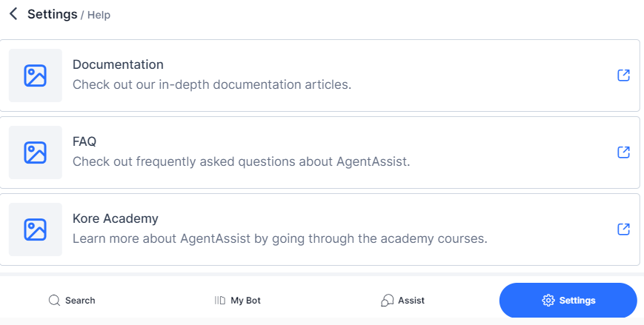Click the Search magnifier icon
Viewport: 644px width, 325px height.
coord(54,301)
